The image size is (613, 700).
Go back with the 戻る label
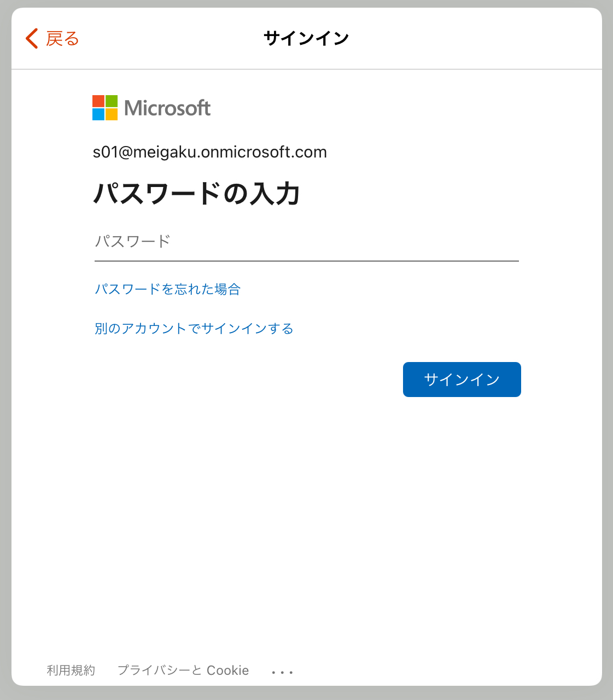point(62,38)
